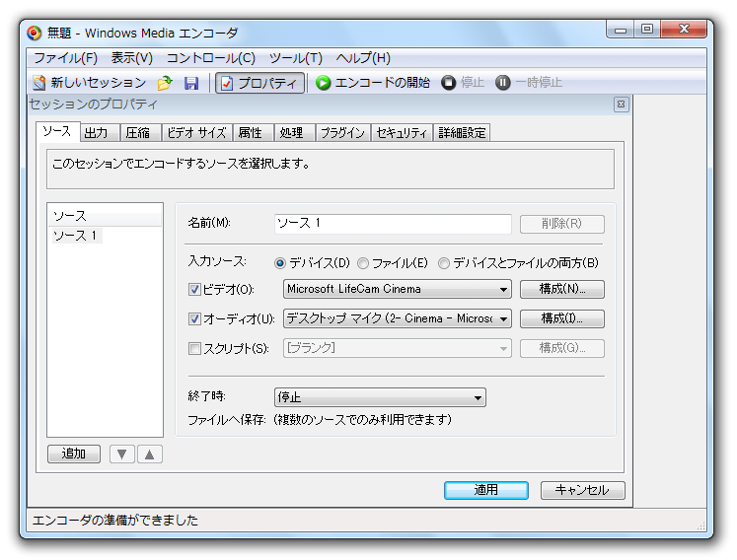Select the ファイル(E) radio button
Viewport: 737px width, 560px height.
[363, 263]
